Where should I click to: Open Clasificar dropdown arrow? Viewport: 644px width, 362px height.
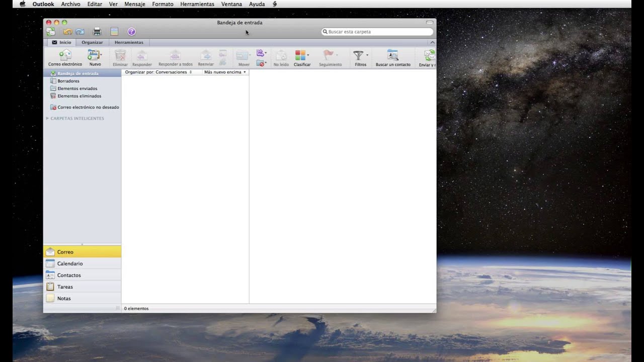[308, 54]
